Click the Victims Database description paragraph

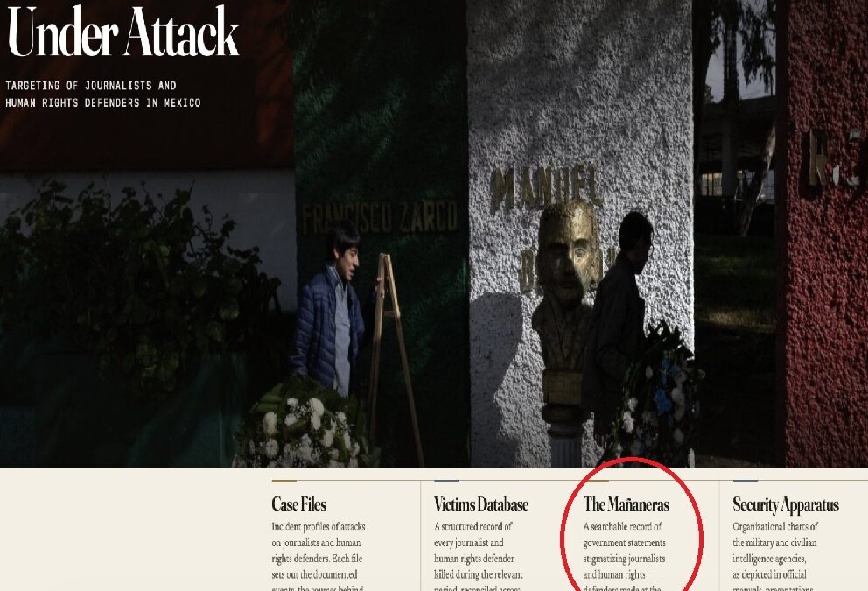479,556
